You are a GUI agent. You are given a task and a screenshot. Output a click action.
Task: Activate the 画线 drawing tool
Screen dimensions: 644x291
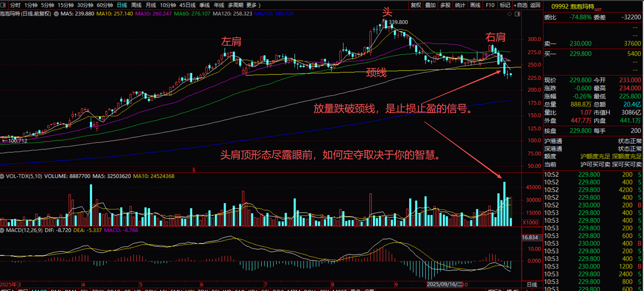(475, 5)
